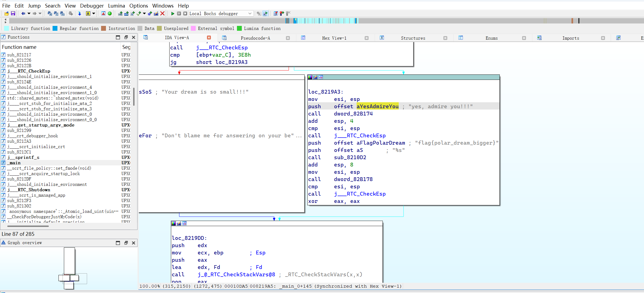Click the Jump back arrow
This screenshot has width=644, height=293.
pos(23,13)
